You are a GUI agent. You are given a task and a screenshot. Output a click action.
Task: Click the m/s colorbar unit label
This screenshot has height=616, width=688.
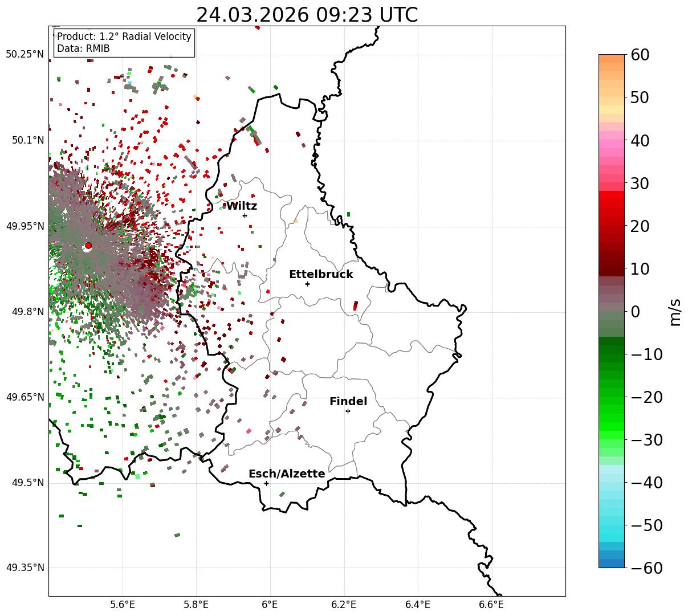pyautogui.click(x=675, y=311)
